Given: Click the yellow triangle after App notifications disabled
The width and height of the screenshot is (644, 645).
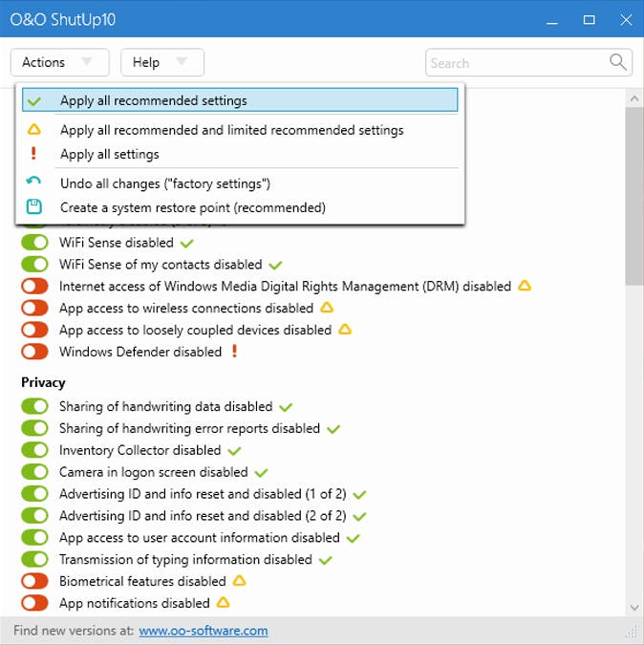Looking at the screenshot, I should pyautogui.click(x=223, y=602).
